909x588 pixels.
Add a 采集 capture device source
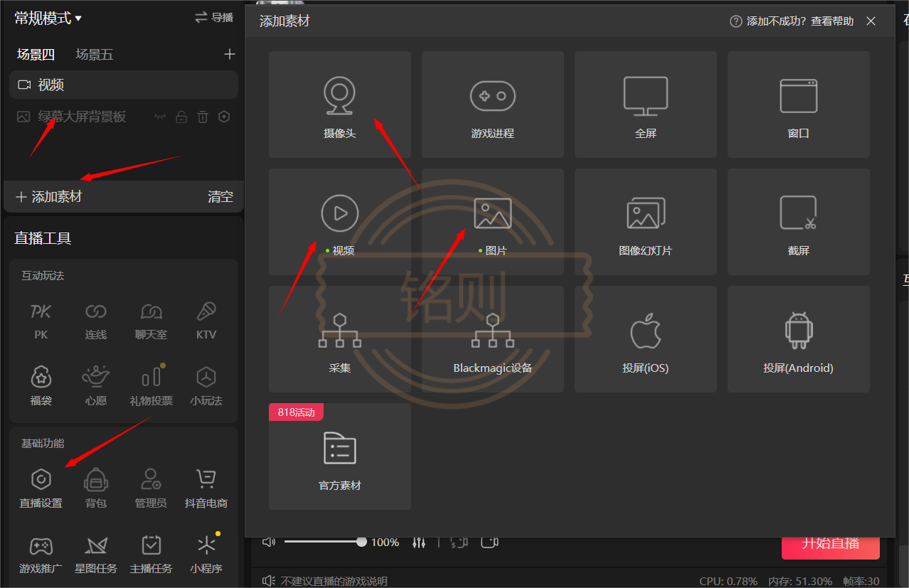pos(340,339)
